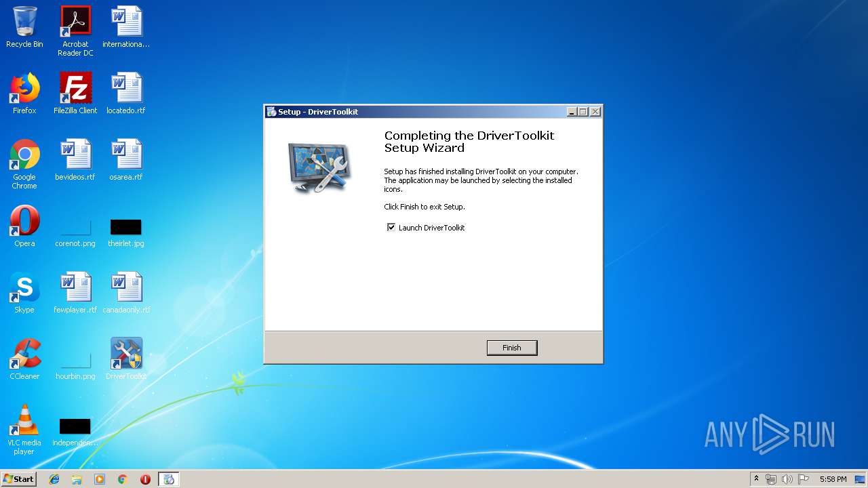Show hidden tray icons arrow
Image resolution: width=868 pixels, height=488 pixels.
[756, 479]
